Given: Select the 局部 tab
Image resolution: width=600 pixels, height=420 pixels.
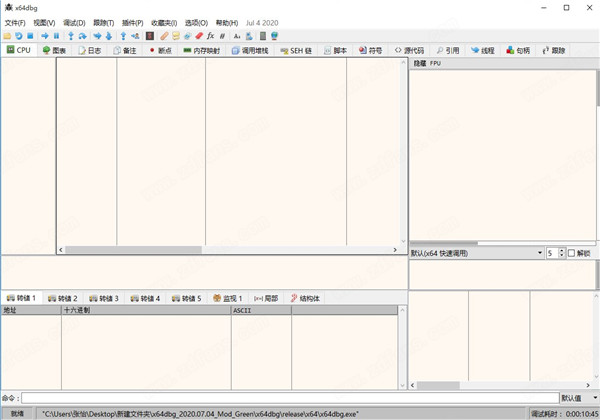Looking at the screenshot, I should coord(266,298).
